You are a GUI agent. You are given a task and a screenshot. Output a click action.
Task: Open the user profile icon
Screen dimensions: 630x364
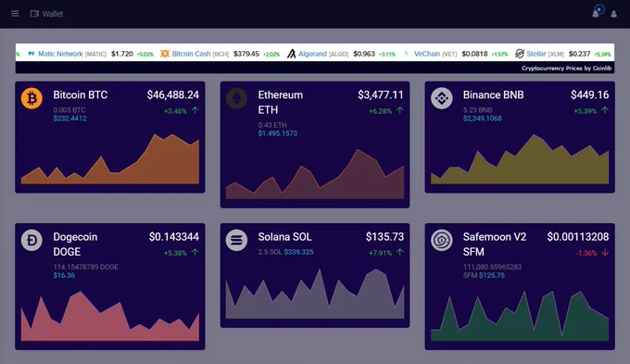tap(614, 14)
